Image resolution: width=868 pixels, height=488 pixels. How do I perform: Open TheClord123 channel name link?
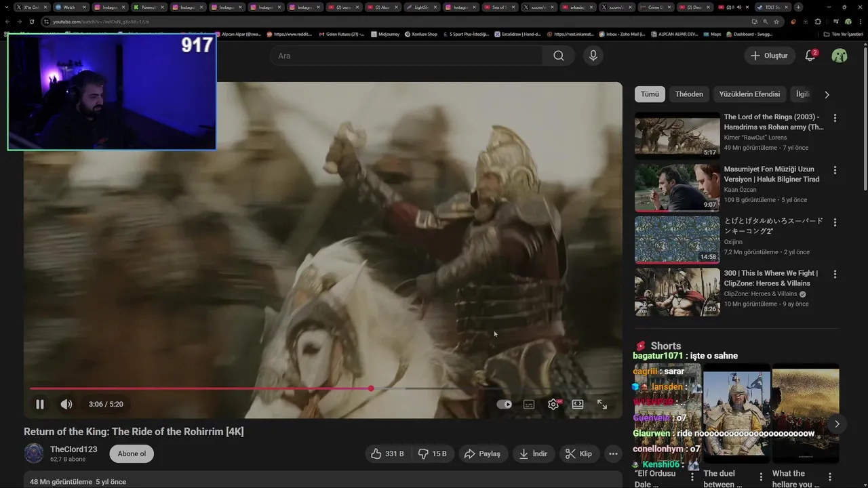(x=73, y=449)
